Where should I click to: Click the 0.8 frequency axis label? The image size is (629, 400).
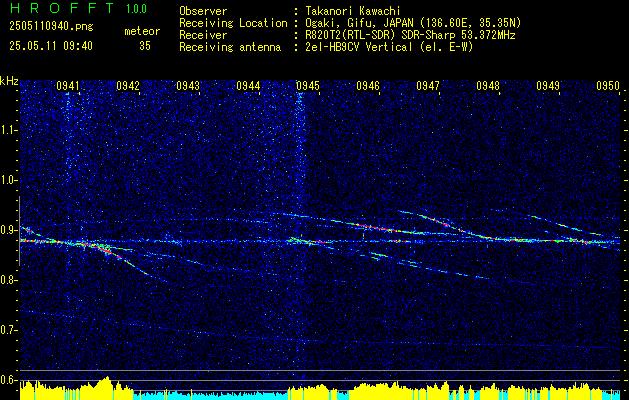coord(8,280)
